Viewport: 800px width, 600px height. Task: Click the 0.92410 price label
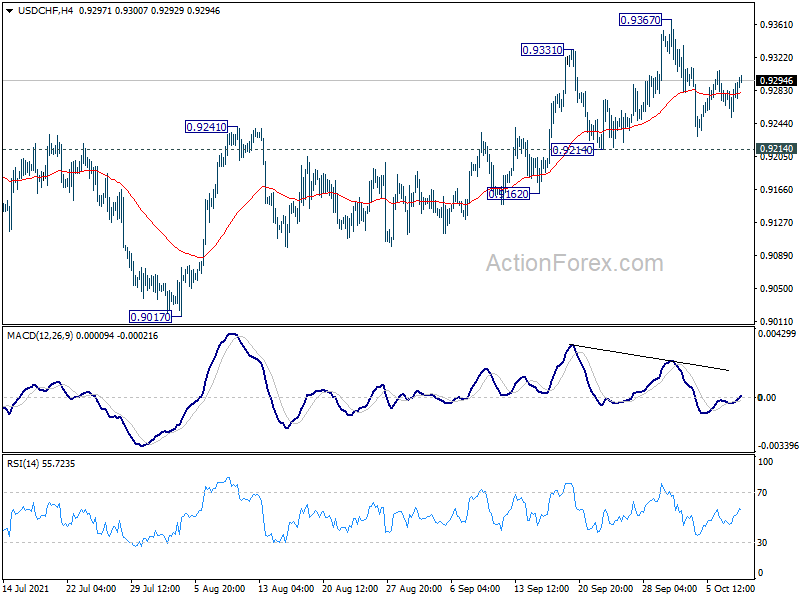206,127
